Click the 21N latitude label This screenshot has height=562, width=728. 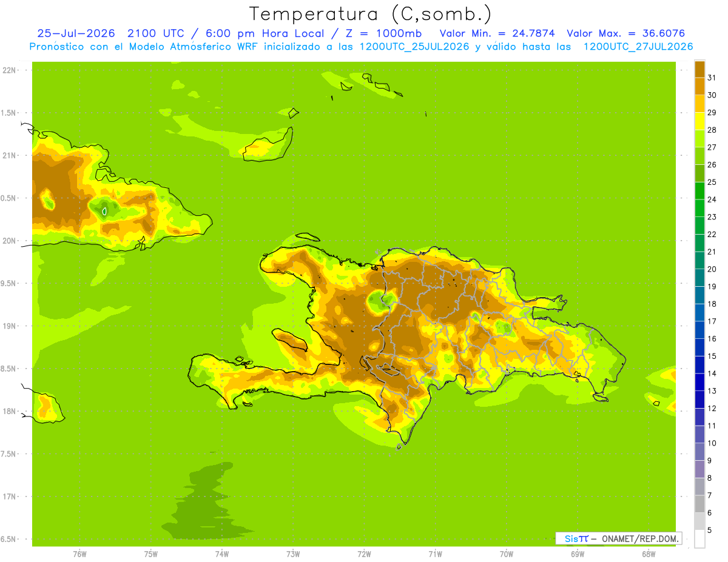(9, 155)
